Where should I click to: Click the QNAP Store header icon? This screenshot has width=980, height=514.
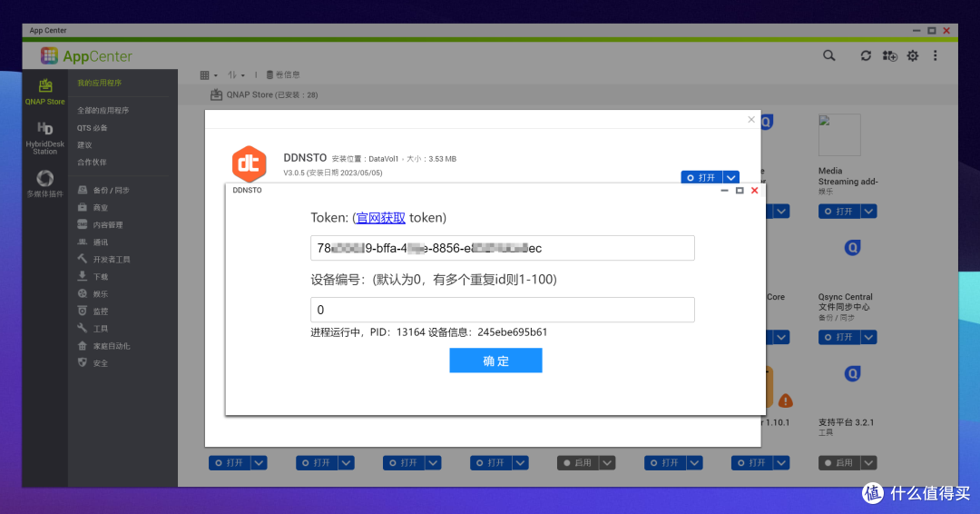(216, 94)
